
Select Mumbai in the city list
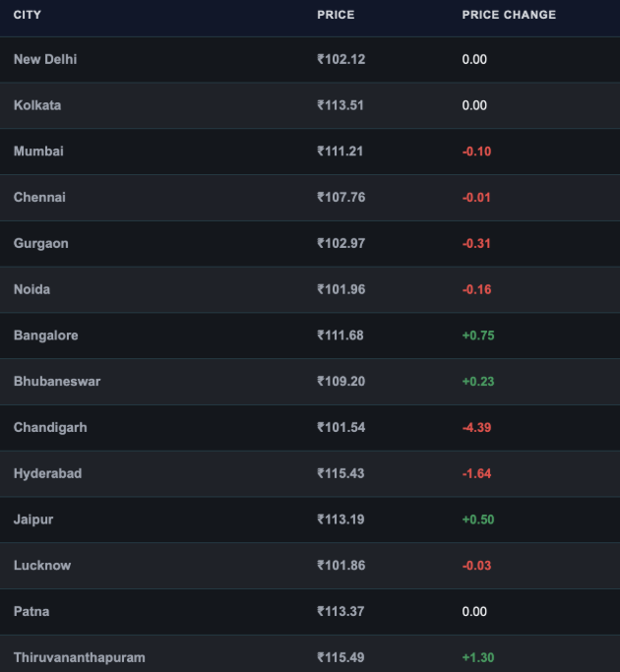38,152
